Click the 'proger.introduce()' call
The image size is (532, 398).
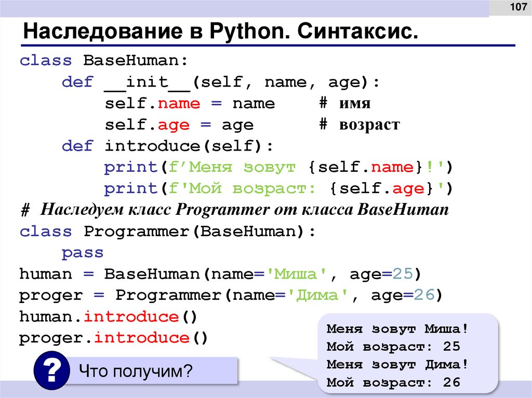(114, 338)
